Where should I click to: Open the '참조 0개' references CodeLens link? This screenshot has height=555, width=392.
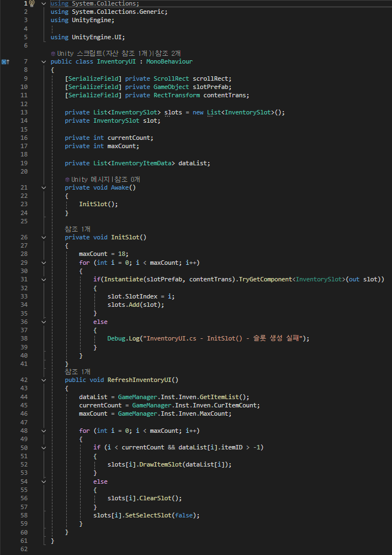coord(126,180)
